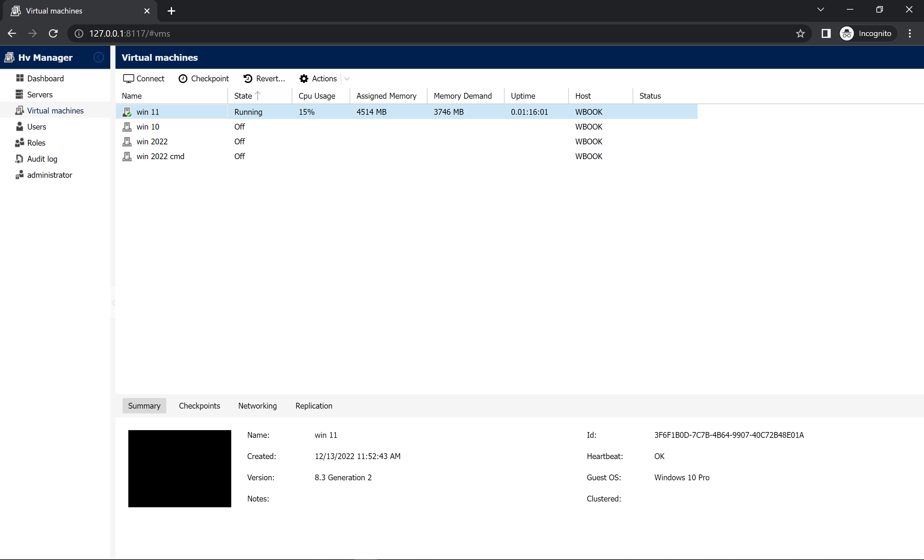The width and height of the screenshot is (924, 560).
Task: Click the Revert history icon
Action: [x=248, y=78]
